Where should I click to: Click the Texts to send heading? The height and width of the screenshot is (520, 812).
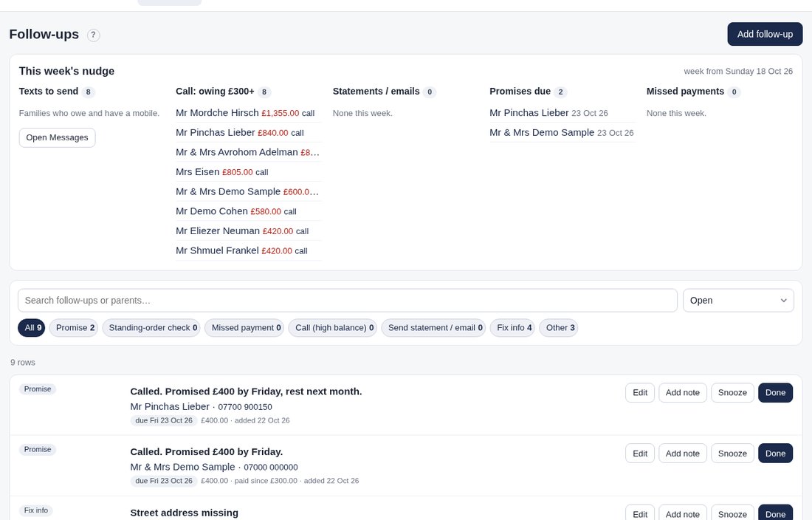tap(49, 92)
